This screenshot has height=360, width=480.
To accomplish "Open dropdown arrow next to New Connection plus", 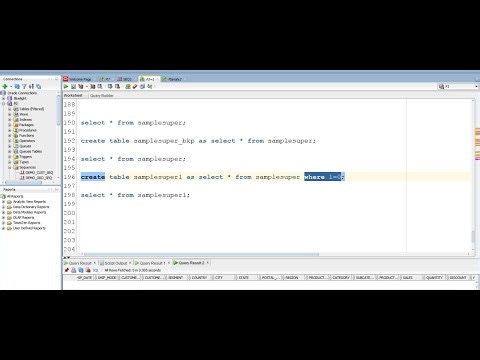I will pos(11,87).
